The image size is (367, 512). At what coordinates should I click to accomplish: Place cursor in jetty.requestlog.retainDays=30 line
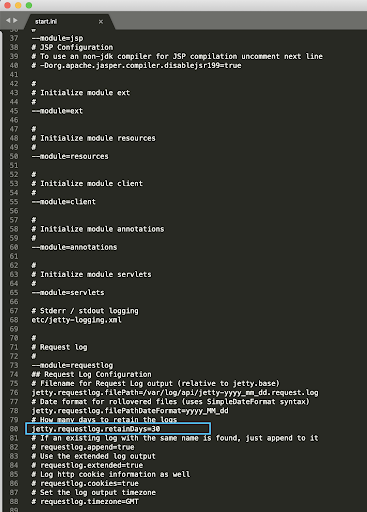point(96,429)
